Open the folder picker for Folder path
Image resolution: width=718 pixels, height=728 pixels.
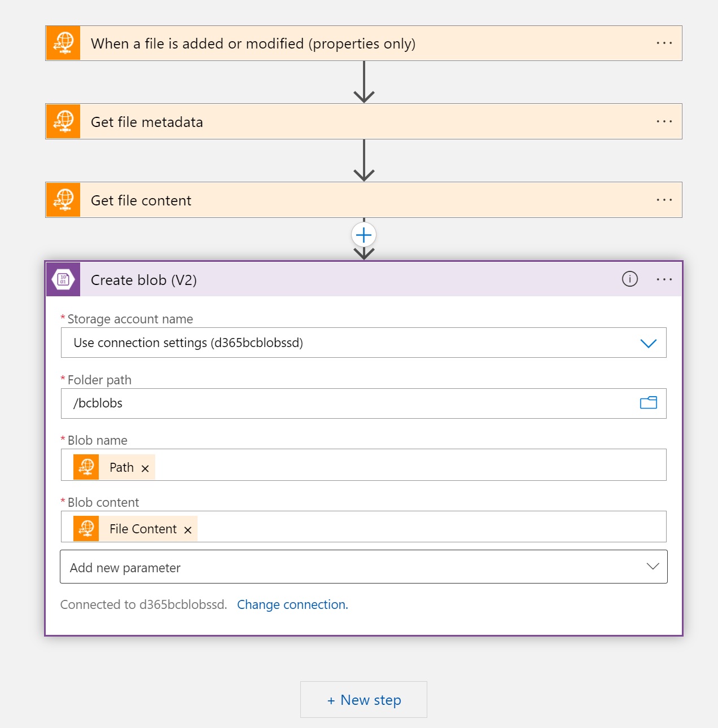(648, 403)
